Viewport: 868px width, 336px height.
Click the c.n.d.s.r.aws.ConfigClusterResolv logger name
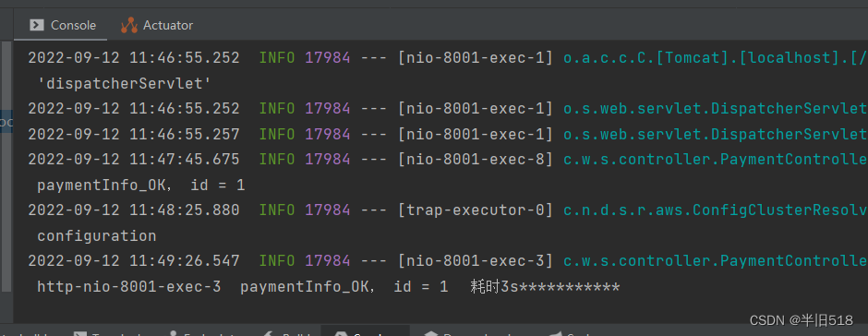(x=716, y=210)
